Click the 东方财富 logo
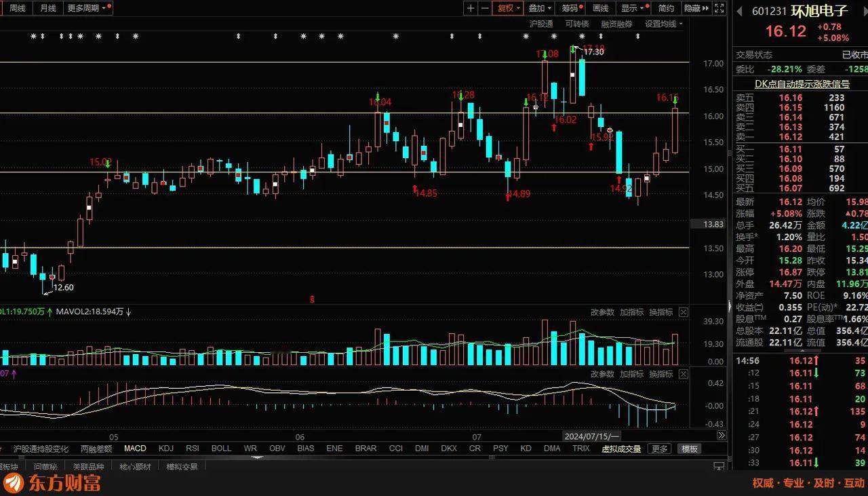 (53, 483)
